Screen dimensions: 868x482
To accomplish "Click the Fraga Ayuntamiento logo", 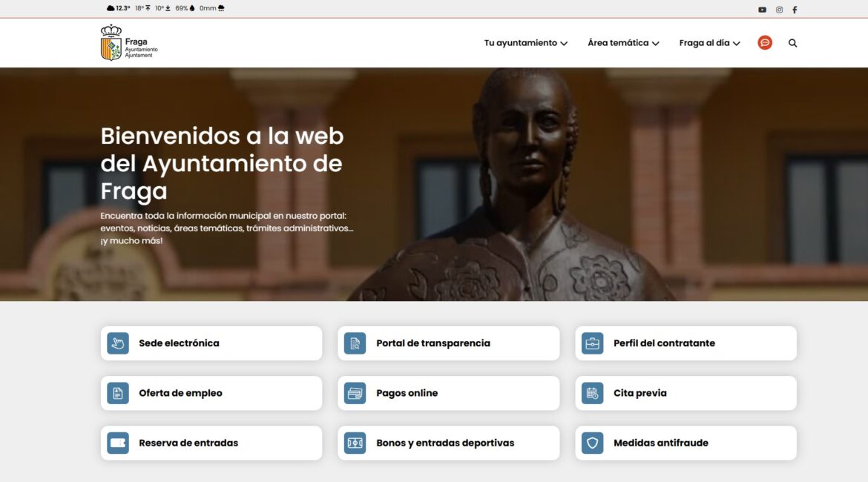I will pos(129,42).
